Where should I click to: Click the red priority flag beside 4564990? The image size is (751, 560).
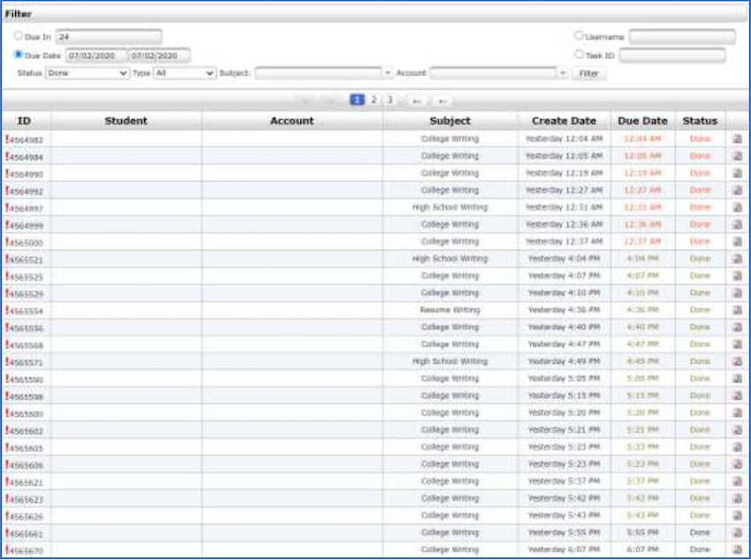7,173
